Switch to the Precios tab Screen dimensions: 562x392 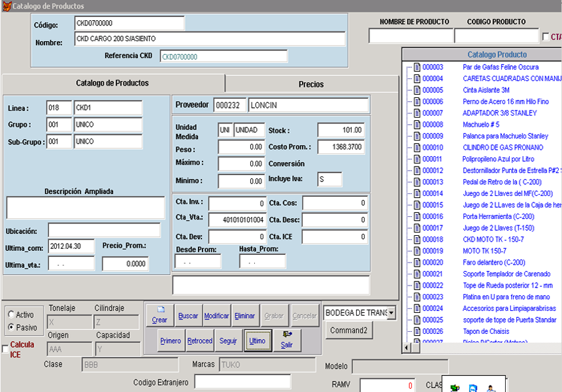[311, 84]
